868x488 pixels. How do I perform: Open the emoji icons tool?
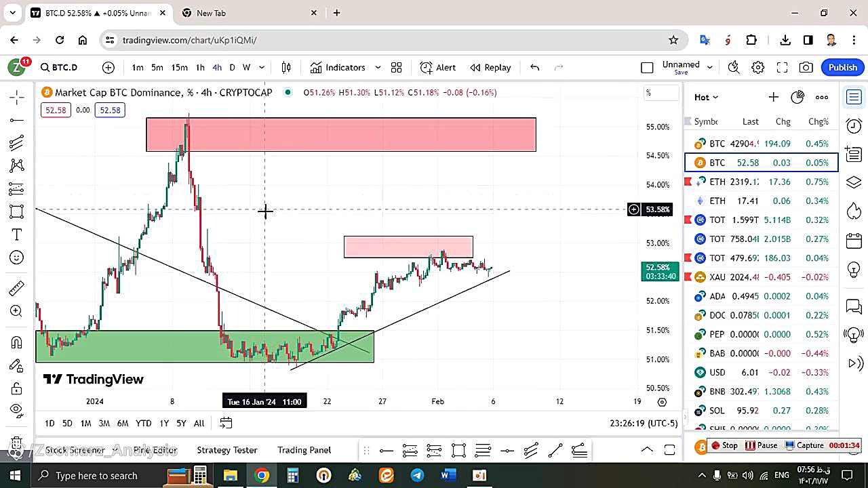point(17,258)
